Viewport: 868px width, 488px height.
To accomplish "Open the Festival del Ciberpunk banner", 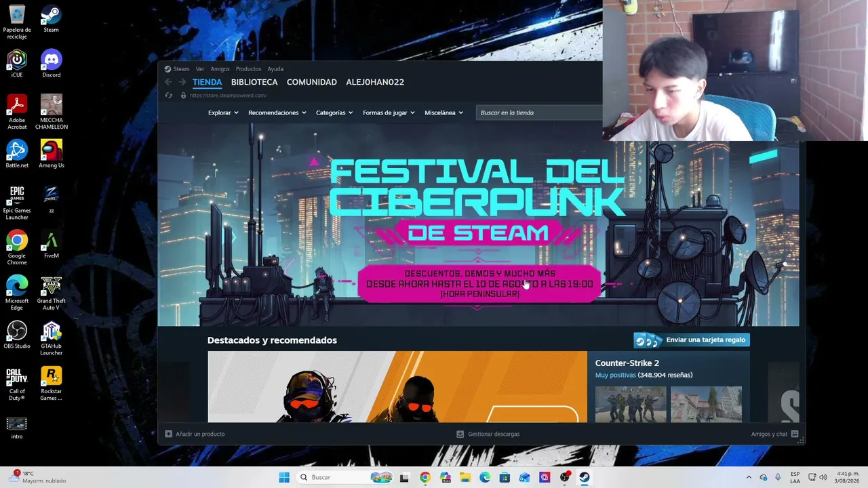I will 478,225.
